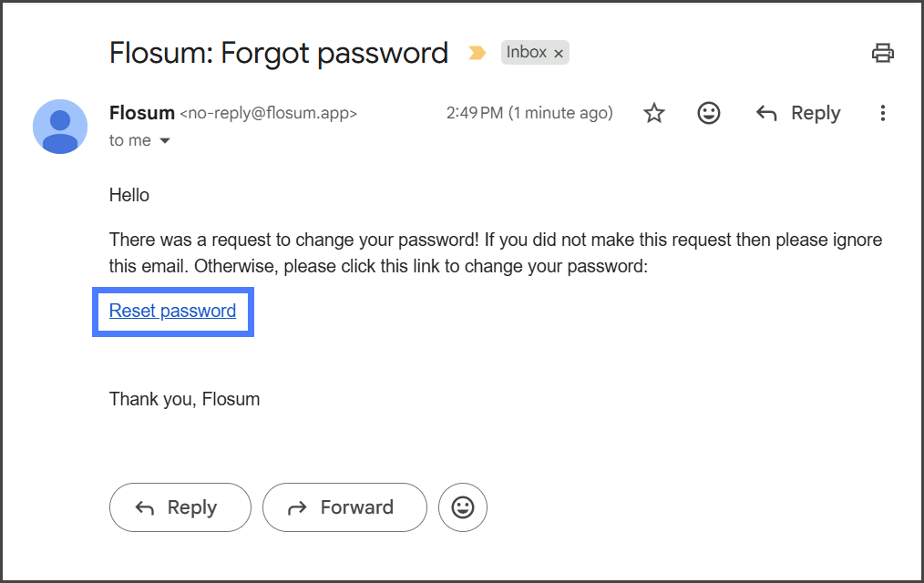Star the Flosum email
Image resolution: width=924 pixels, height=583 pixels.
654,113
